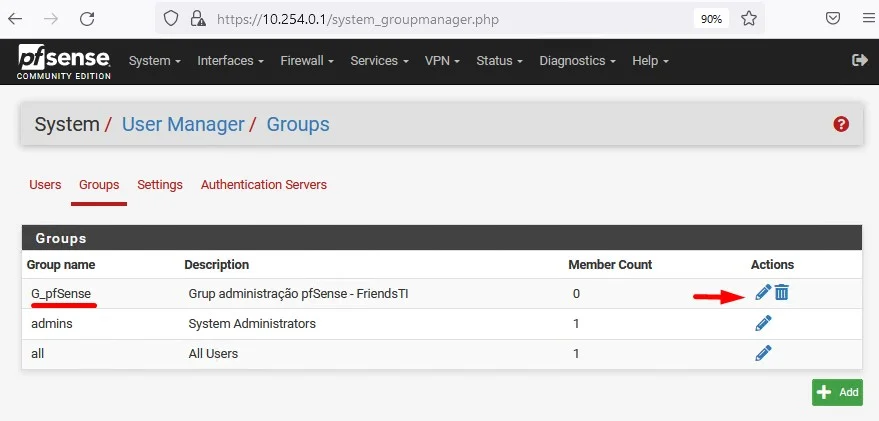This screenshot has width=879, height=421.
Task: Open the Firefox hamburger menu
Action: (x=867, y=18)
